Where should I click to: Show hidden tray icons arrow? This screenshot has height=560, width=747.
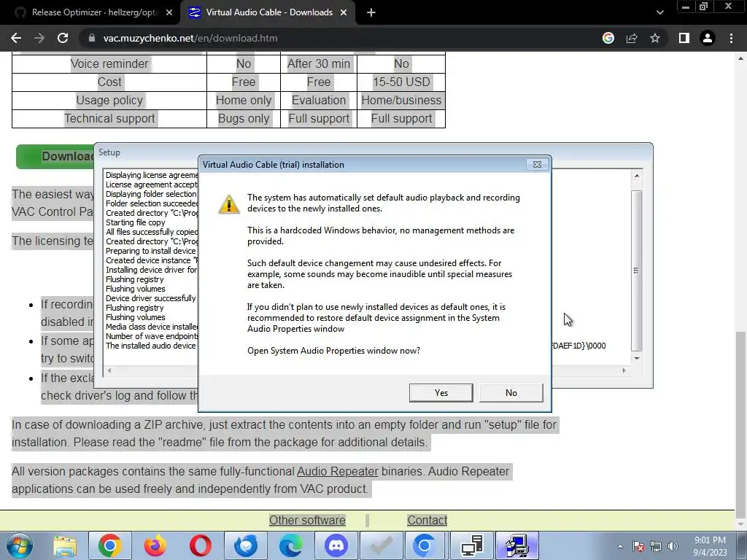[x=620, y=546]
